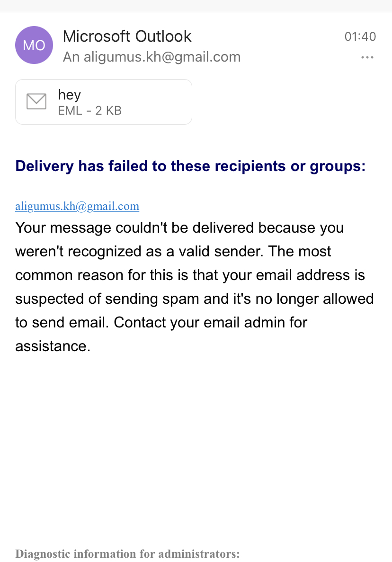Click the "Contact your email admin" sentence
392x562 pixels.
(x=211, y=322)
